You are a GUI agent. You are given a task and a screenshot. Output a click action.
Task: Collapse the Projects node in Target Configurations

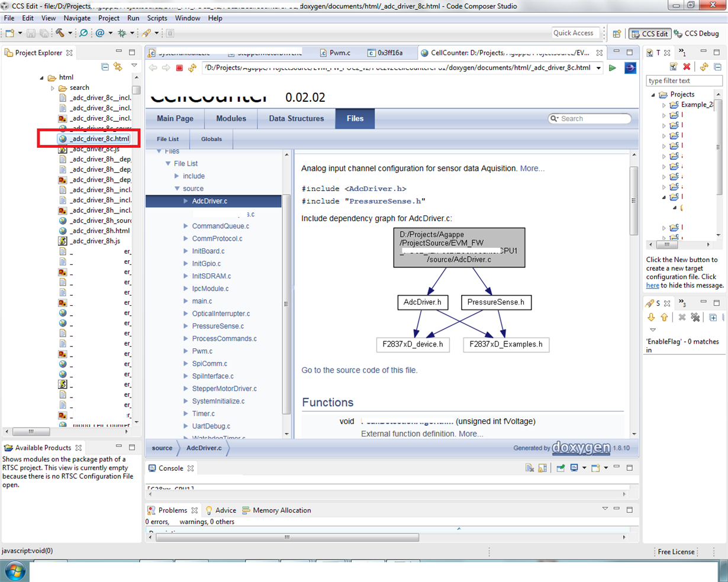pos(653,95)
